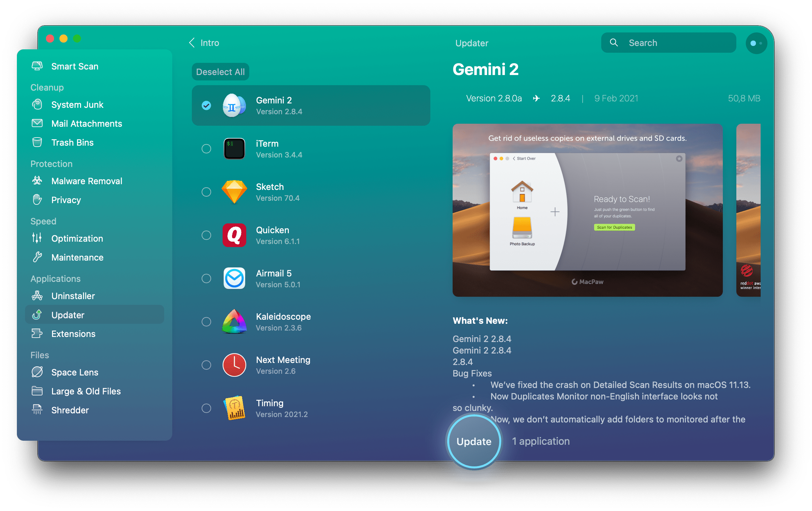This screenshot has width=812, height=511.
Task: Click the Kaleidoscope app icon
Action: pyautogui.click(x=234, y=321)
